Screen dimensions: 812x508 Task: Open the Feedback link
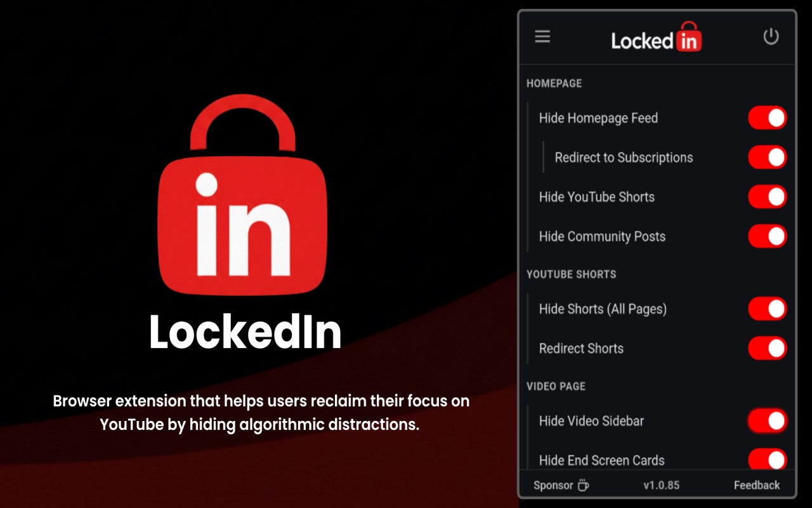(x=757, y=485)
